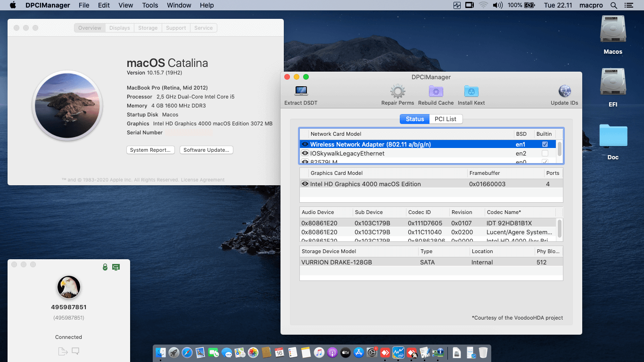Open the Trash in the Dock
Viewport: 644px width, 362px height.
(x=483, y=352)
